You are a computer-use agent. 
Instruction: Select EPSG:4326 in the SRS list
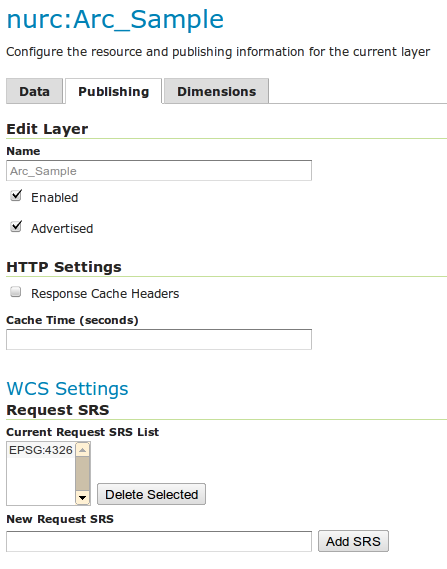point(41,450)
